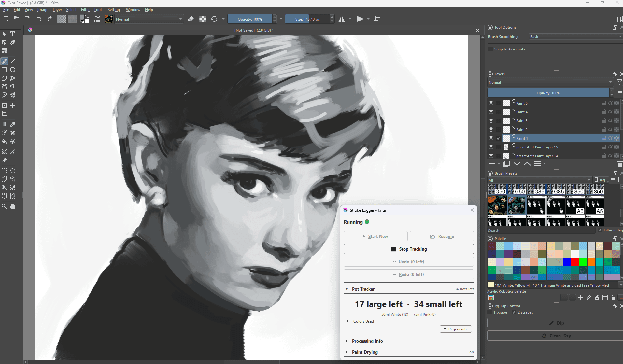Choose the Rectangular Selection tool
The height and width of the screenshot is (364, 623).
point(4,171)
